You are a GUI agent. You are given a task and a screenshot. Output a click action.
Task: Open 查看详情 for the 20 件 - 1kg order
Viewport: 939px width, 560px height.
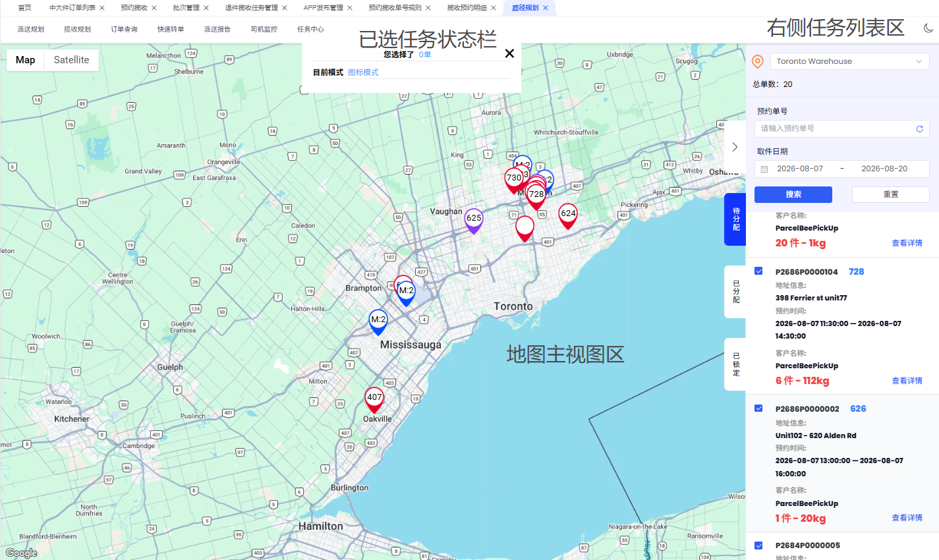click(x=907, y=243)
